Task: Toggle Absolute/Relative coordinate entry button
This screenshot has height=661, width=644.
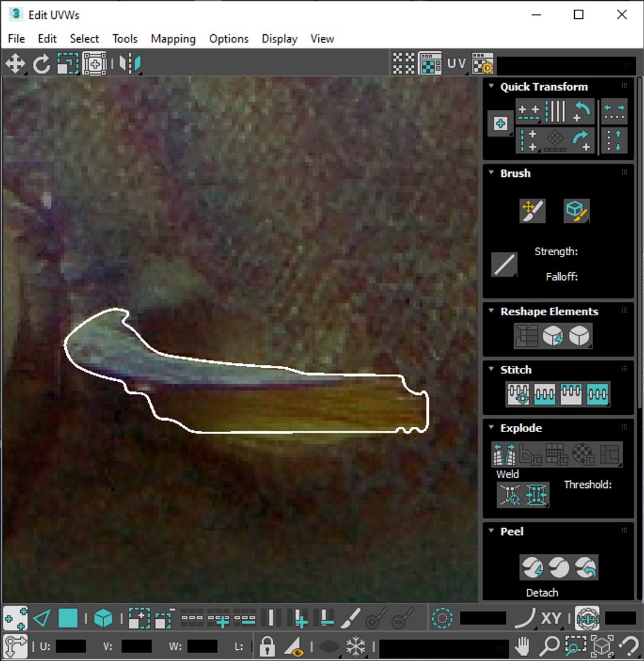Action: (x=15, y=646)
